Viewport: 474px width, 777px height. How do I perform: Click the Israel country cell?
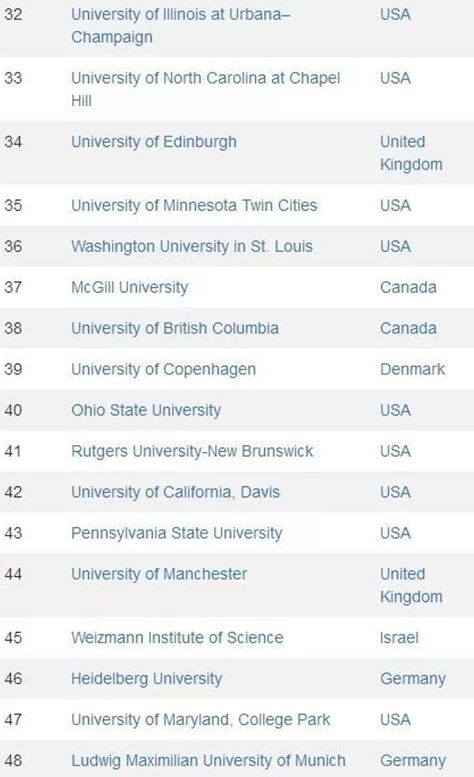point(399,638)
